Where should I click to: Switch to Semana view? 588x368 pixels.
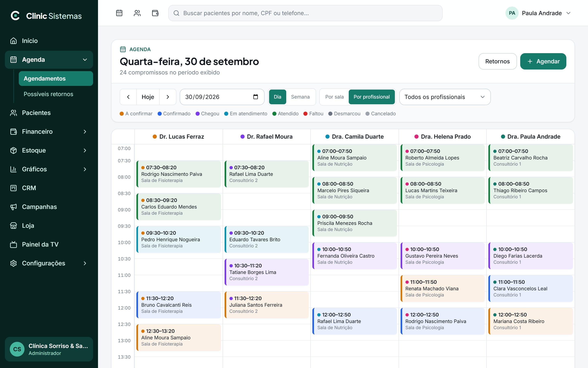point(300,97)
